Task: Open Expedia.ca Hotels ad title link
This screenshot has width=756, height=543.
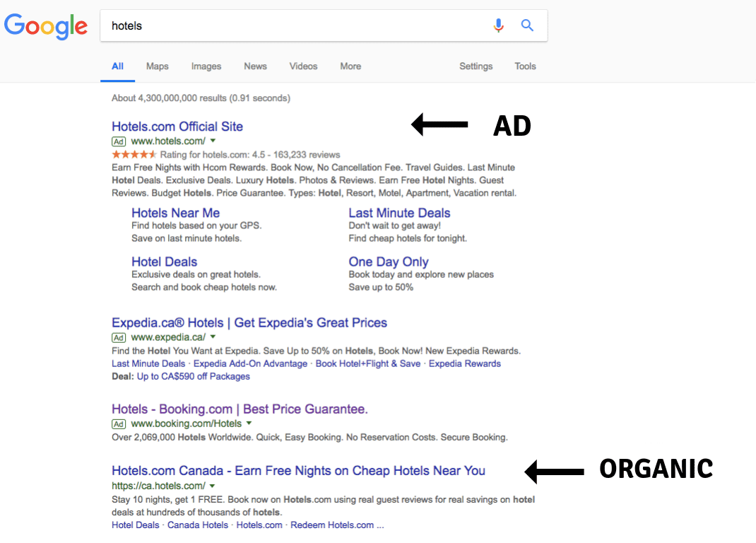Action: click(x=249, y=323)
